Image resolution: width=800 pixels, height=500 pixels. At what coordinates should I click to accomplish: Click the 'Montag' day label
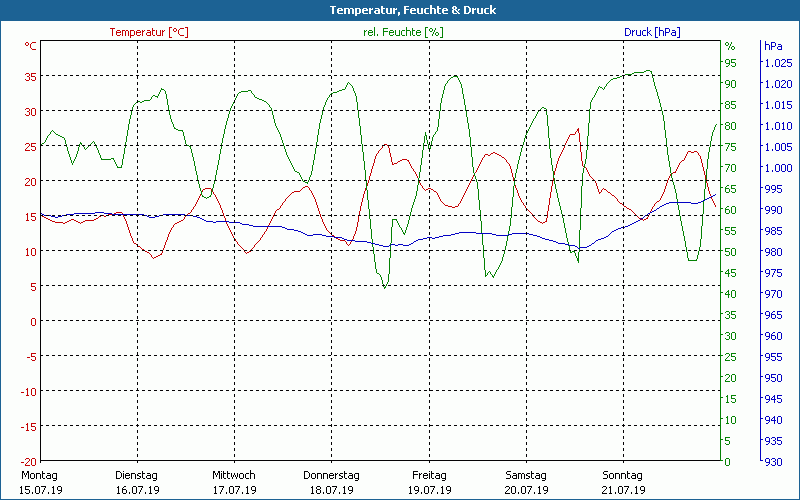pyautogui.click(x=39, y=476)
